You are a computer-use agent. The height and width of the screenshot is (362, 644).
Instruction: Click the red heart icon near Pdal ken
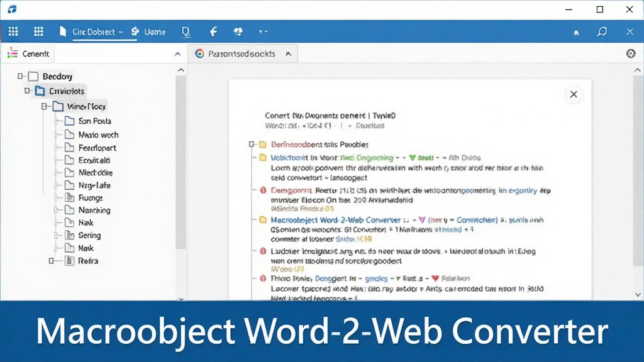[435, 278]
